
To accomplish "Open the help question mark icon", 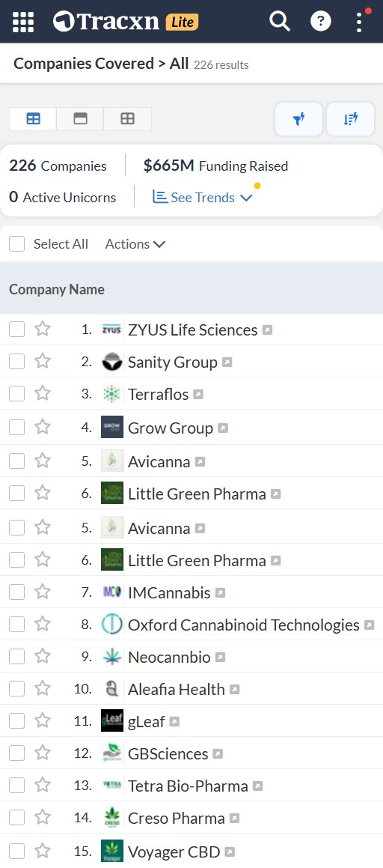I will click(321, 22).
